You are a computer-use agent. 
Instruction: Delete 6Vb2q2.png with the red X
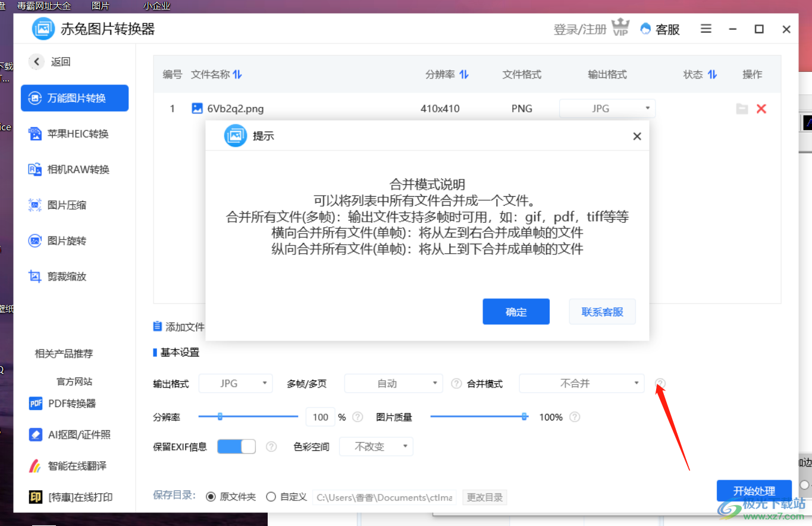coord(761,109)
